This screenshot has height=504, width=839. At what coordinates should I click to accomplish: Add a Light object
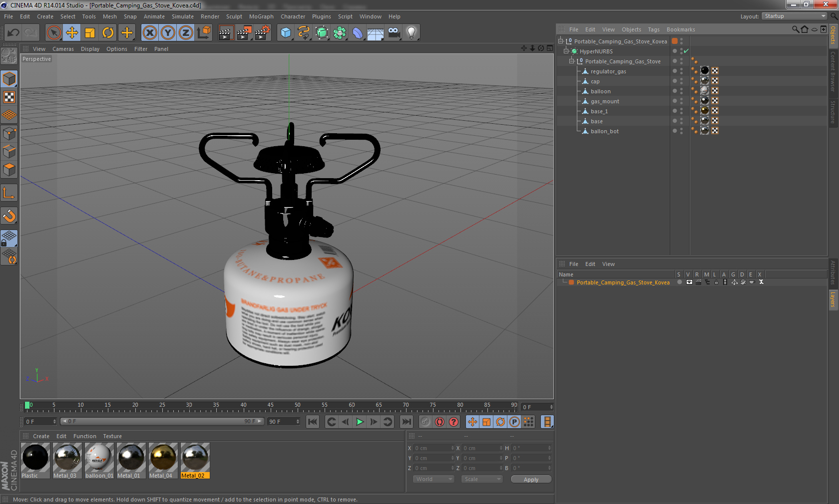tap(412, 33)
